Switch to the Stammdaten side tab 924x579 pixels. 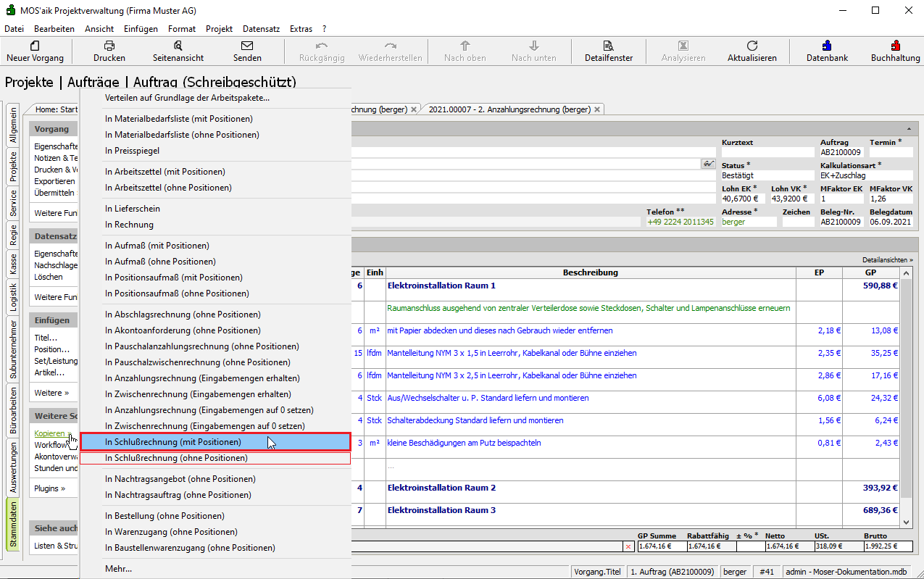point(13,524)
